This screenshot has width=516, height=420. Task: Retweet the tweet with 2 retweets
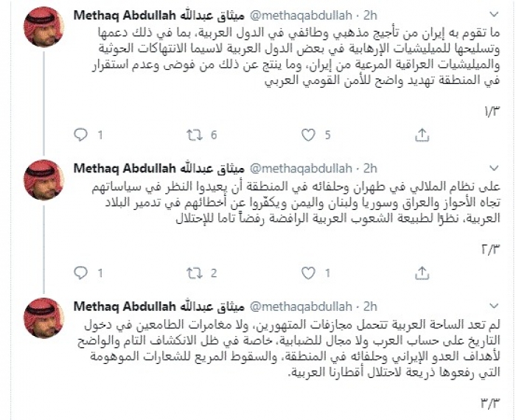tap(195, 273)
